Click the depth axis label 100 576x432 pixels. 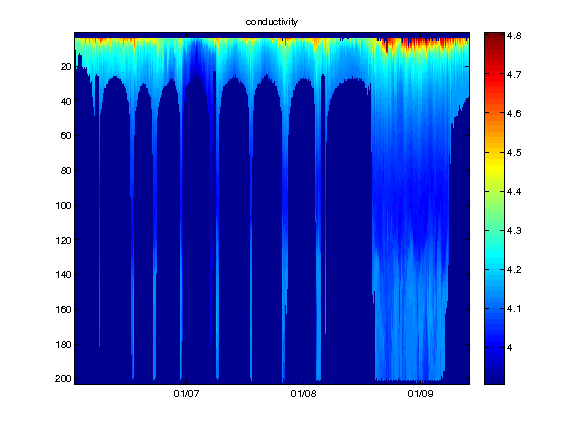coord(63,205)
